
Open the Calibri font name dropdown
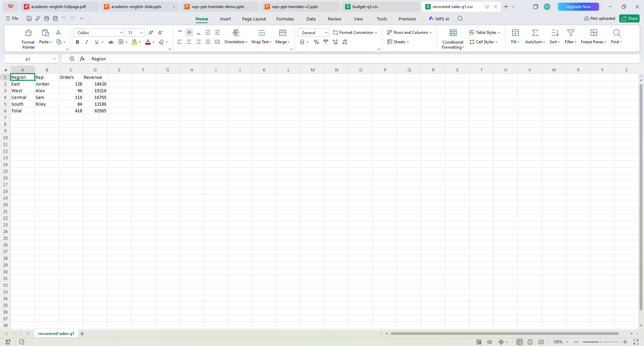pos(121,33)
